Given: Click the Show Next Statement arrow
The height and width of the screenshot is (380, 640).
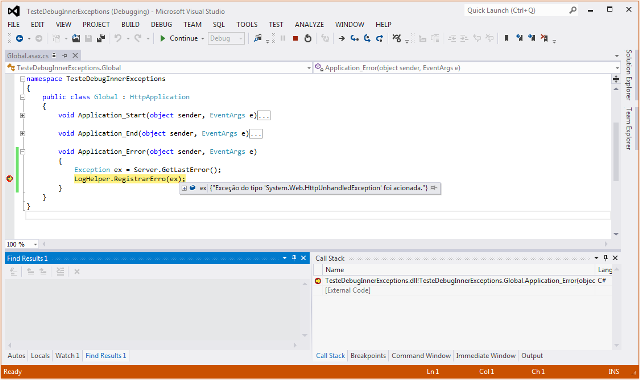Looking at the screenshot, I should 342,38.
